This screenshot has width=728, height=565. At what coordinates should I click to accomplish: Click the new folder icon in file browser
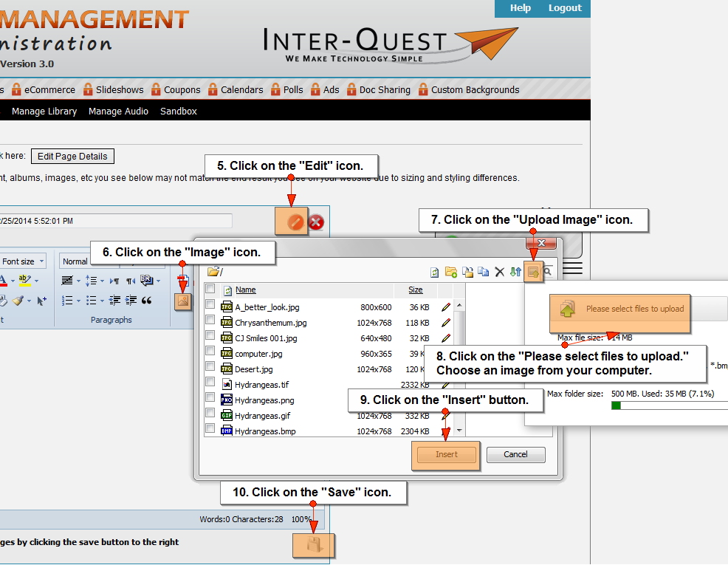point(450,272)
